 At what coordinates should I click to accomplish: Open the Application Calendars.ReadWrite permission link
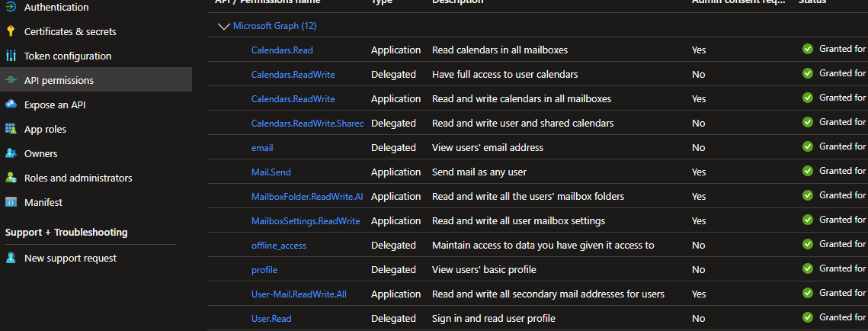pyautogui.click(x=293, y=98)
